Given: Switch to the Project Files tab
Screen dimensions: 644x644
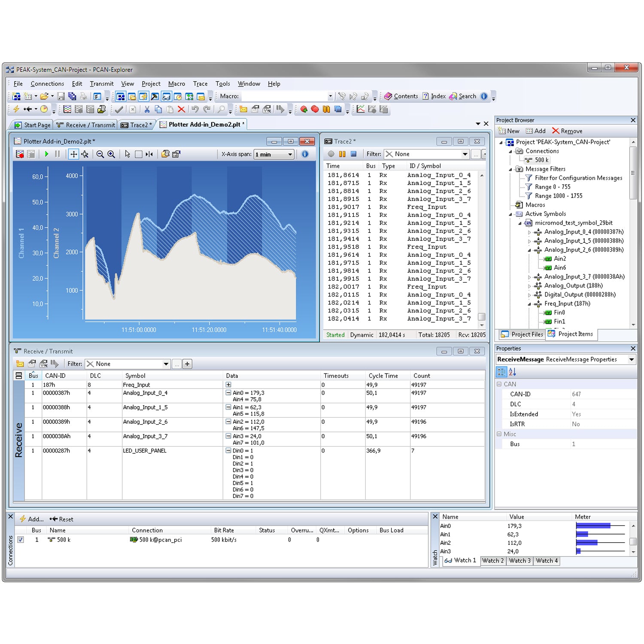Looking at the screenshot, I should (x=522, y=334).
